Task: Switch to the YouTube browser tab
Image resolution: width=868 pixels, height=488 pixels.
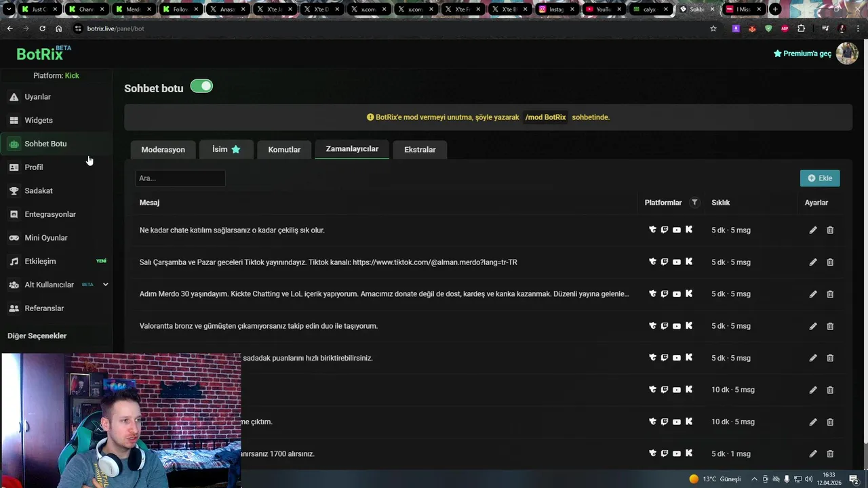Action: coord(603,9)
